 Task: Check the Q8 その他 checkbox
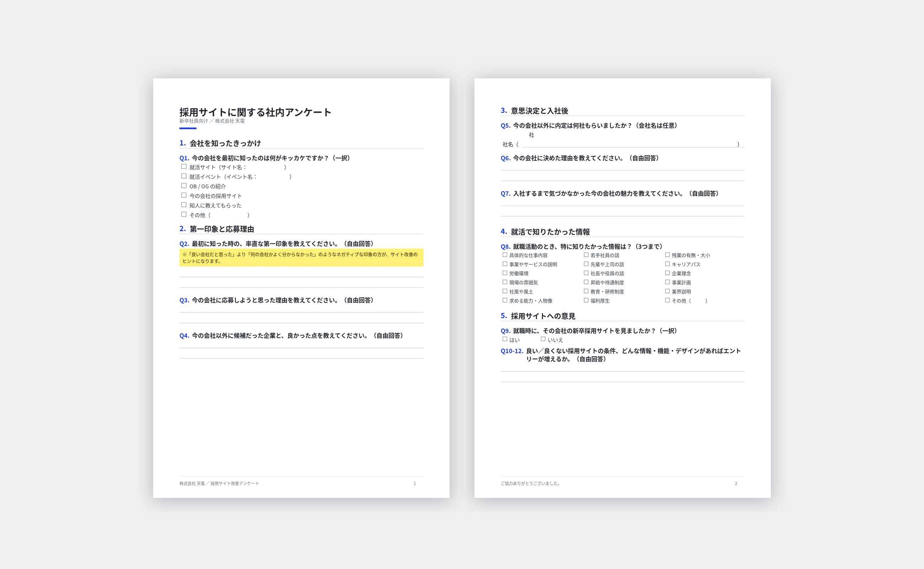click(x=667, y=300)
